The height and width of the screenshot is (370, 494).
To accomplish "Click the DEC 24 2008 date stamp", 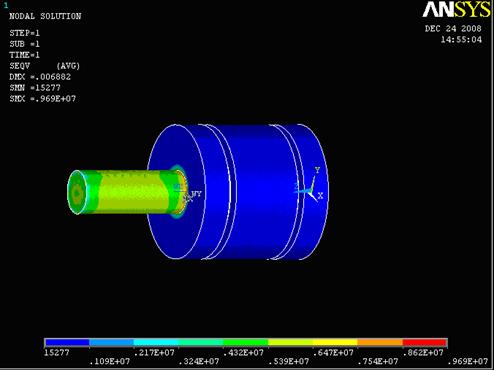I will [x=453, y=29].
